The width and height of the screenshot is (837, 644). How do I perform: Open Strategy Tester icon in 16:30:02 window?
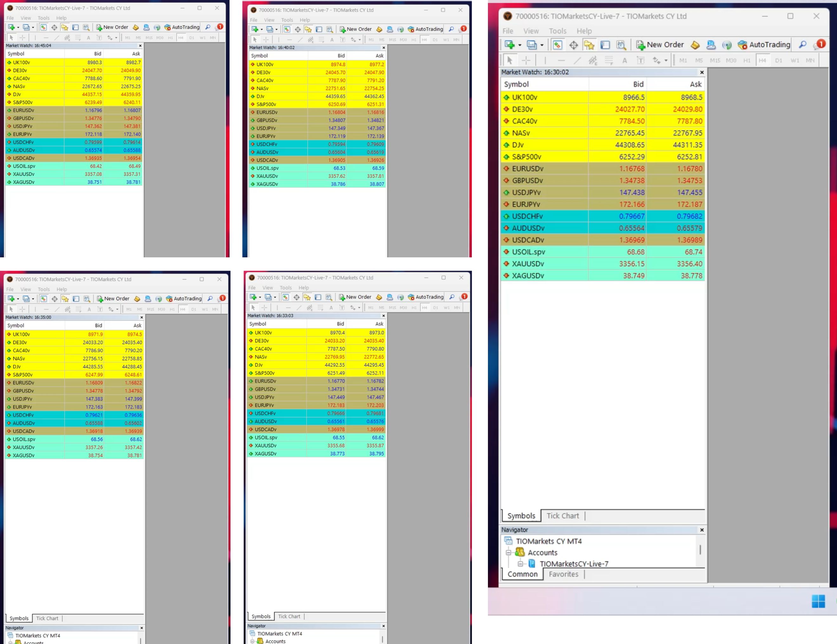coord(621,45)
